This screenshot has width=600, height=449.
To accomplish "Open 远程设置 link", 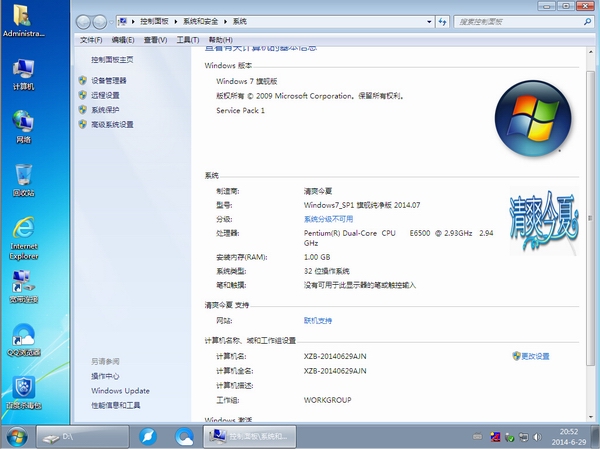I will tap(105, 95).
